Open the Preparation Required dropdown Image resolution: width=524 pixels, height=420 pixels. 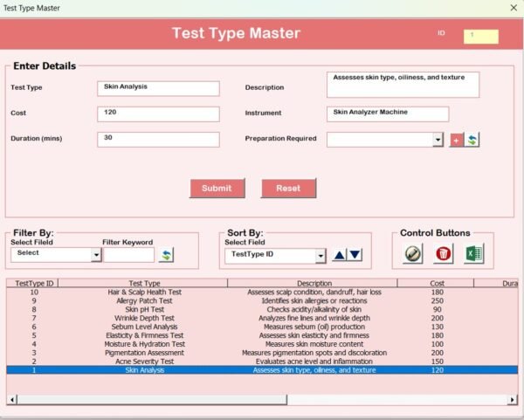click(x=438, y=140)
